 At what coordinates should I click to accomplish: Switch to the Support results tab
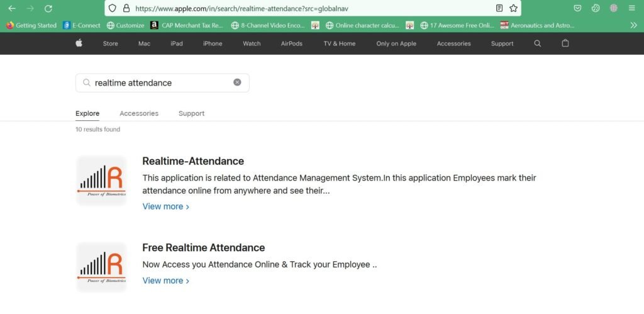coord(191,113)
